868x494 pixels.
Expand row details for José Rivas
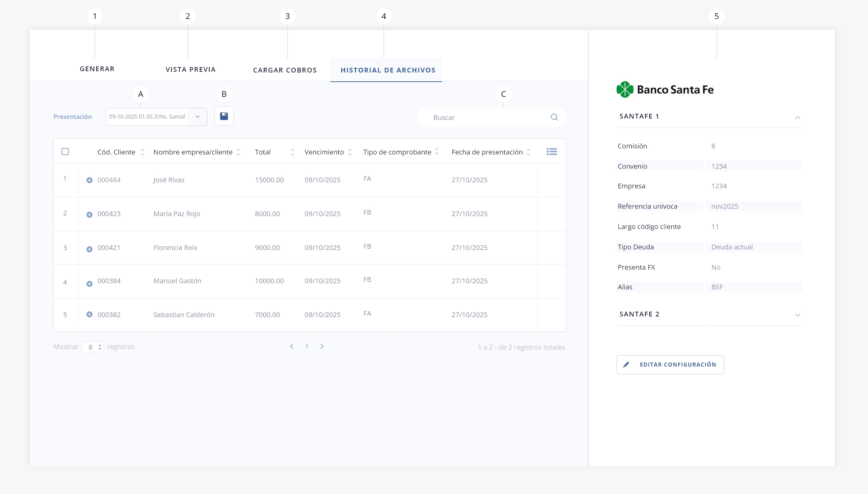(89, 180)
